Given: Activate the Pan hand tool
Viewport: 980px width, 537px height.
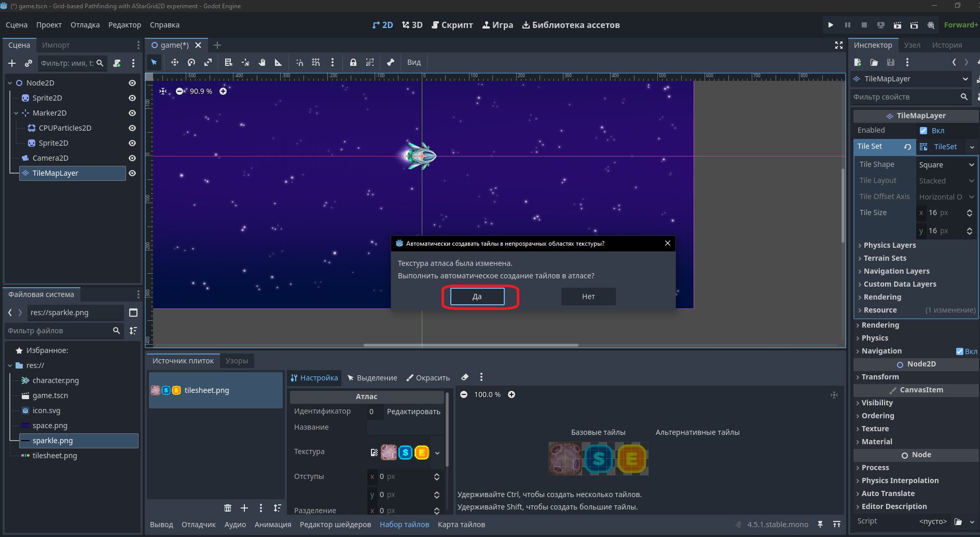Looking at the screenshot, I should [262, 62].
